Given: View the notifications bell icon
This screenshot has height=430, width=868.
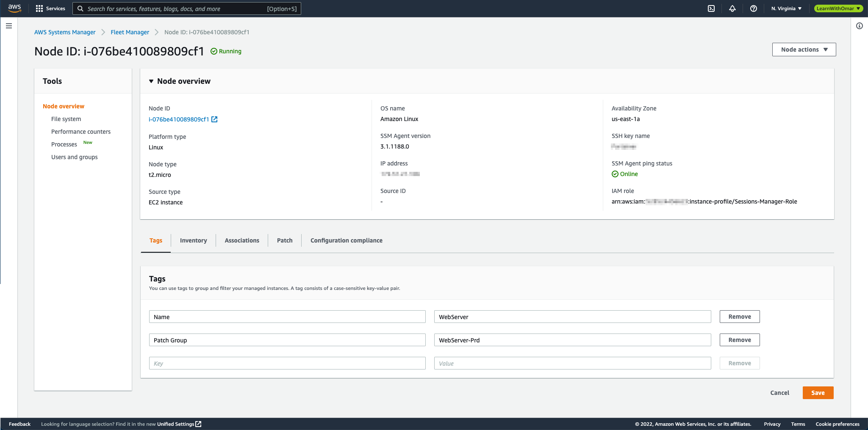Looking at the screenshot, I should pos(732,8).
